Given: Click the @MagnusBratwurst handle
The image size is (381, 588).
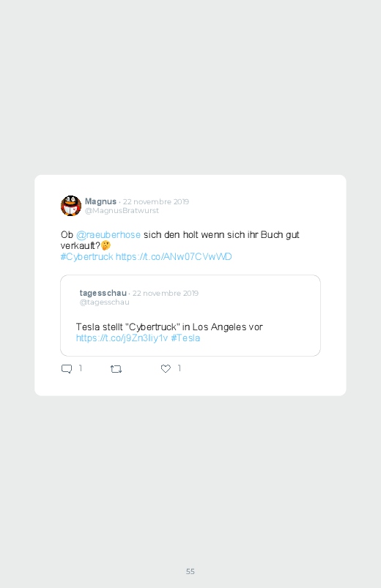Looking at the screenshot, I should (x=122, y=211).
